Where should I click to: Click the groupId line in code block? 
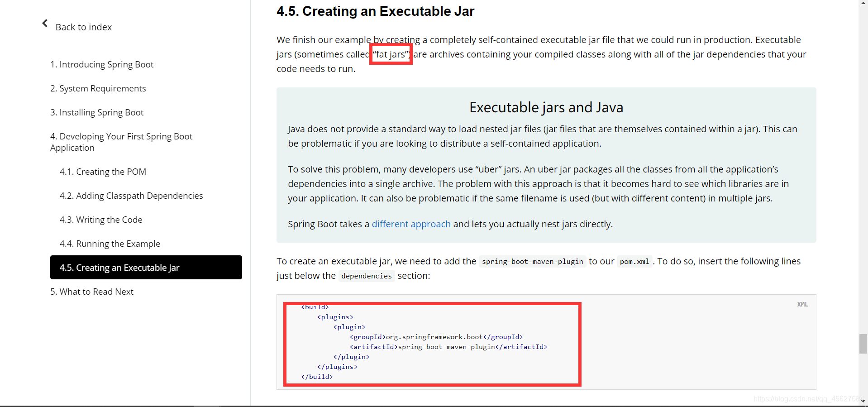(x=436, y=337)
